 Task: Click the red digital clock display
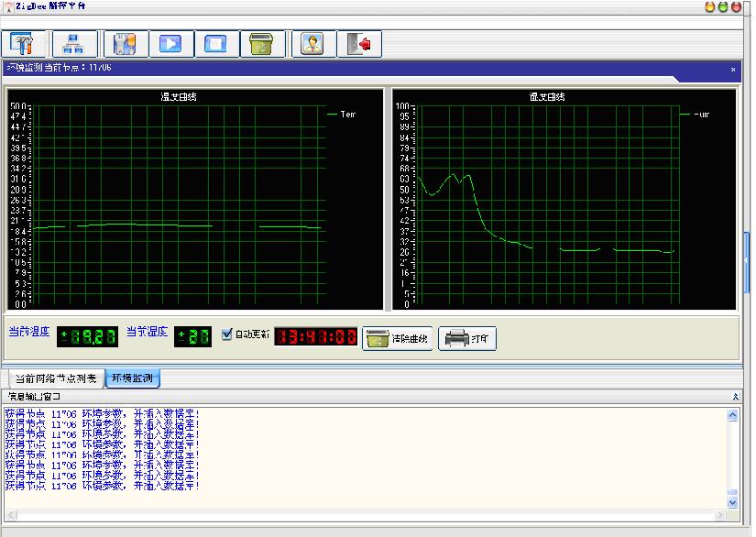click(317, 336)
